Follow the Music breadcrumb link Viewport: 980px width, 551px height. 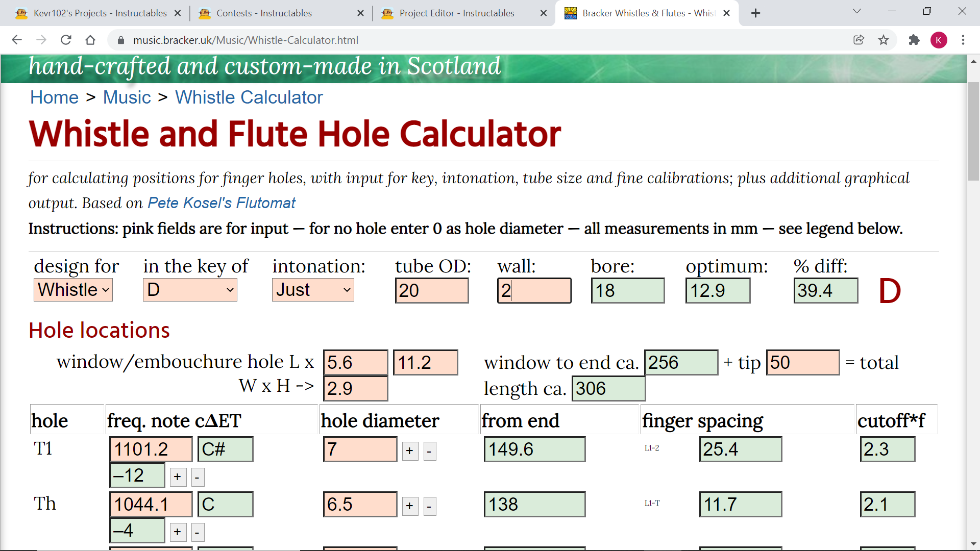pos(127,97)
